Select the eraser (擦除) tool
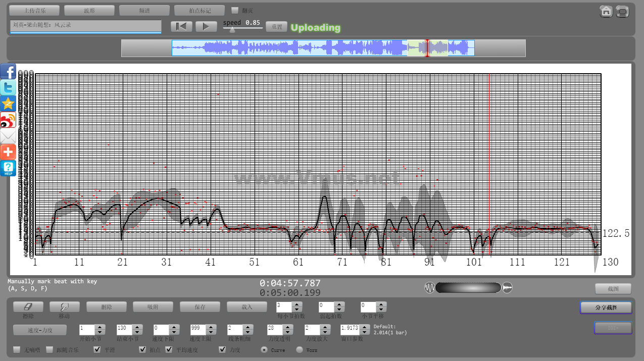Image resolution: width=644 pixels, height=361 pixels. 28,307
